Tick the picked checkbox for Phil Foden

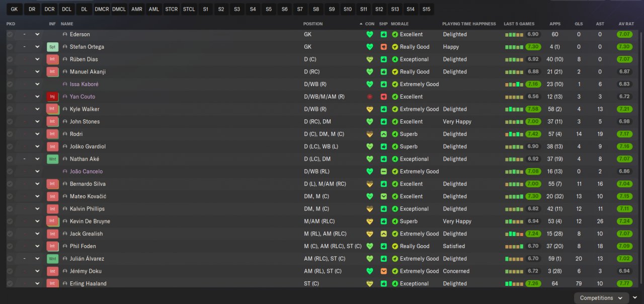pyautogui.click(x=10, y=246)
